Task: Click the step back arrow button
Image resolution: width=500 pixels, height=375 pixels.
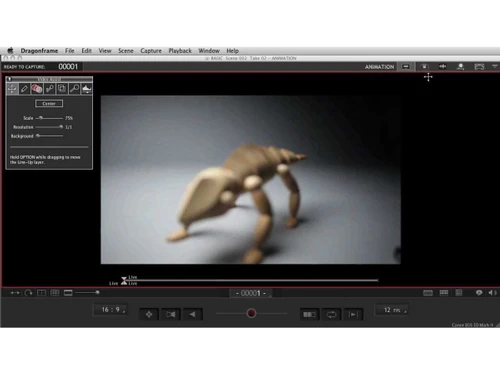Action: coord(192,314)
